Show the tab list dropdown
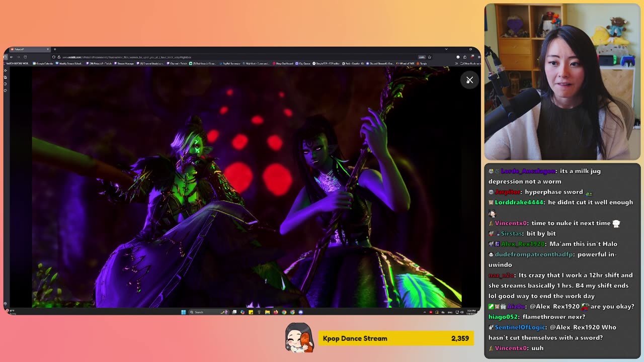Viewport: 644px width, 362px height. 446,49
